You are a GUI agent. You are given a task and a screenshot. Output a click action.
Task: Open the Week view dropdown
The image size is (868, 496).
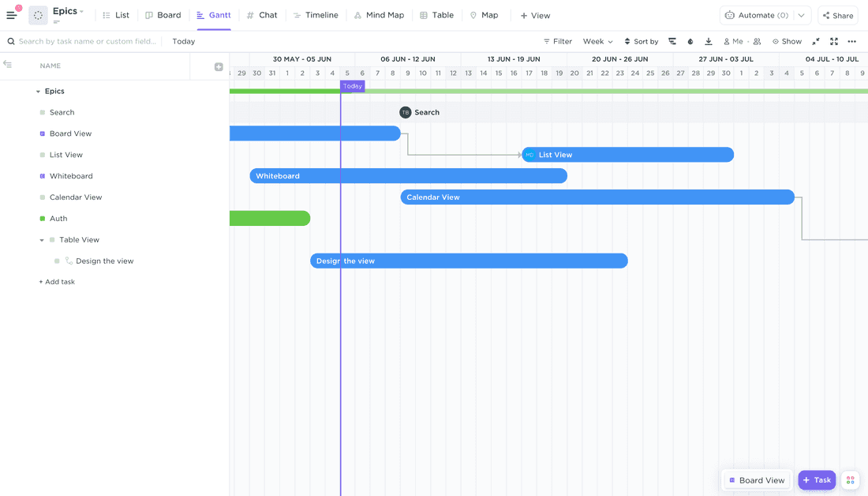click(597, 40)
